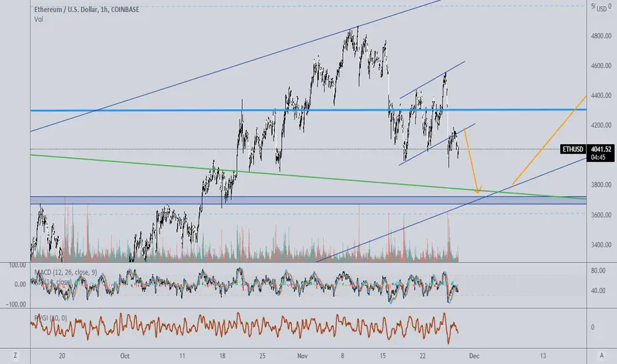Click the 25 date label on time axis

pyautogui.click(x=262, y=356)
